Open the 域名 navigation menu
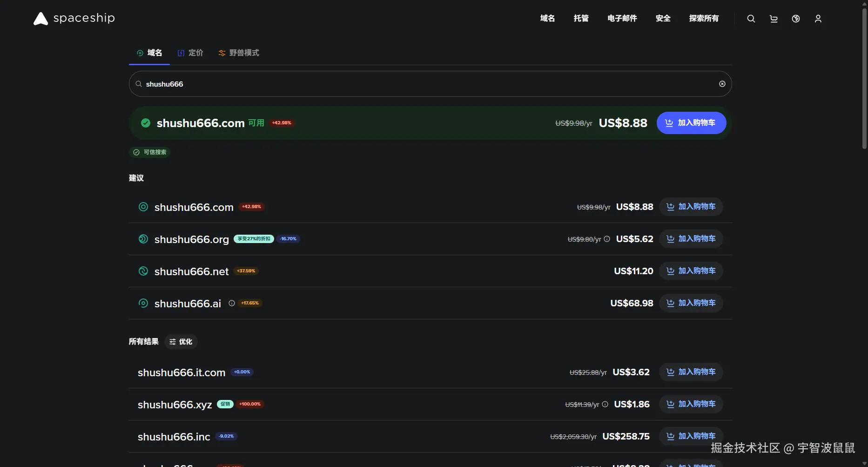This screenshot has height=467, width=868. (547, 18)
